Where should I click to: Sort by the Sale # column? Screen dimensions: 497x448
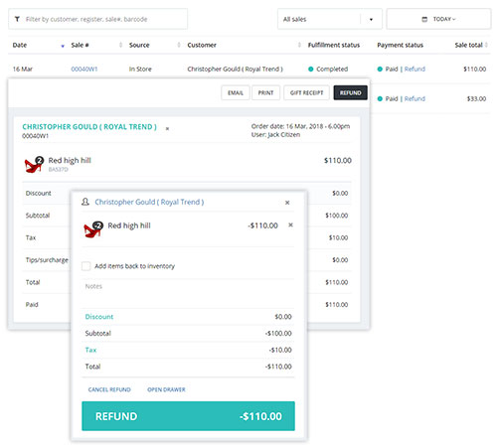tap(80, 45)
